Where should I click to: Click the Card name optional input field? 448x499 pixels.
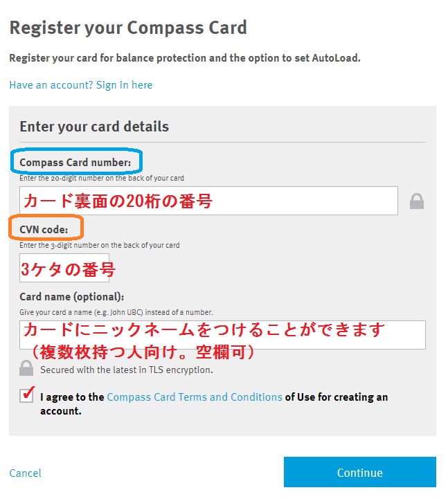[x=222, y=335]
